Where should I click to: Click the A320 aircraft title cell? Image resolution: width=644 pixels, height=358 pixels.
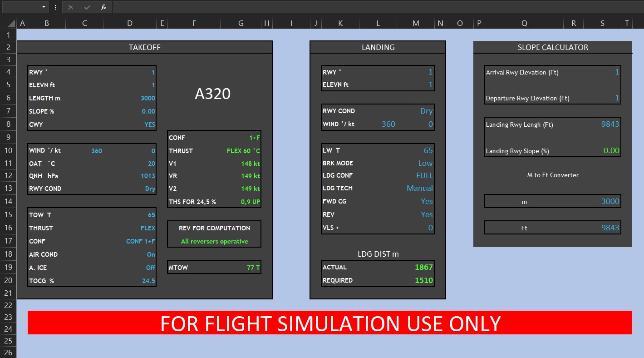pyautogui.click(x=213, y=94)
